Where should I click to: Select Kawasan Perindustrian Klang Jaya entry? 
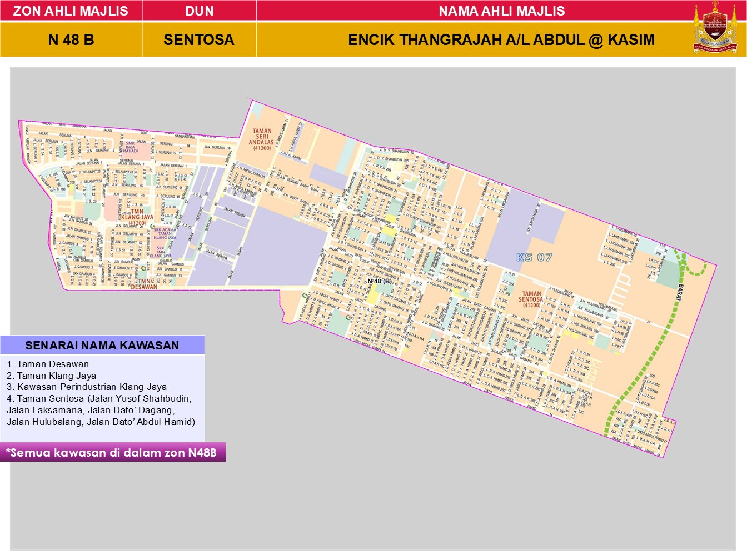point(87,387)
